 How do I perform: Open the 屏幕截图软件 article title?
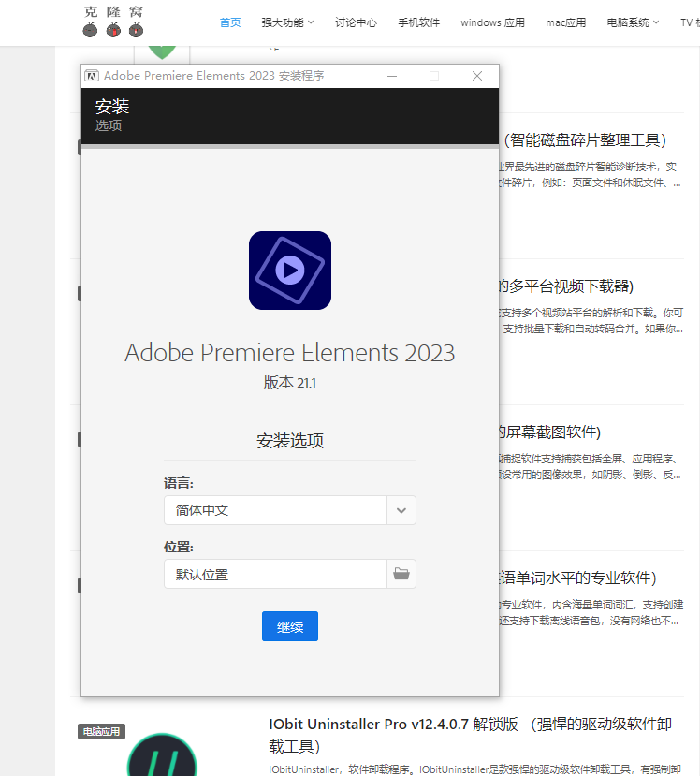[x=549, y=432]
